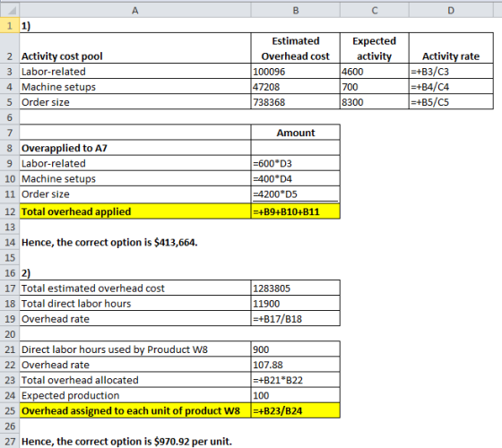
Task: Click highlighted 'Total overhead applied' cell
Action: tap(135, 211)
